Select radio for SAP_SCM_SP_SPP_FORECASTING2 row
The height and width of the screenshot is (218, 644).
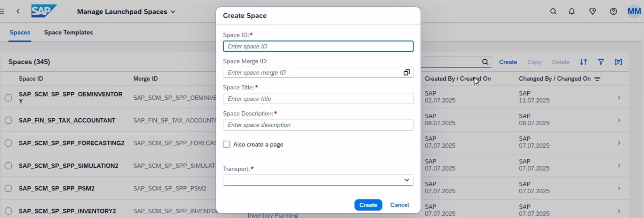point(8,143)
